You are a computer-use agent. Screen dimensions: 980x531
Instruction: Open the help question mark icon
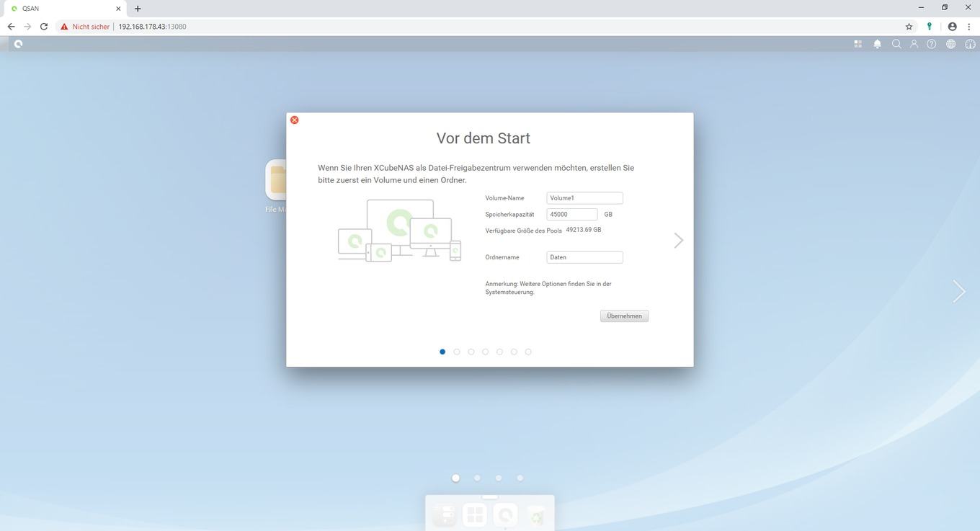click(932, 44)
